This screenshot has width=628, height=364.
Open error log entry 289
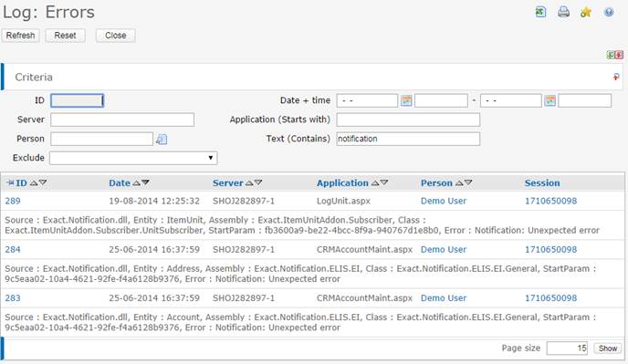pyautogui.click(x=13, y=201)
